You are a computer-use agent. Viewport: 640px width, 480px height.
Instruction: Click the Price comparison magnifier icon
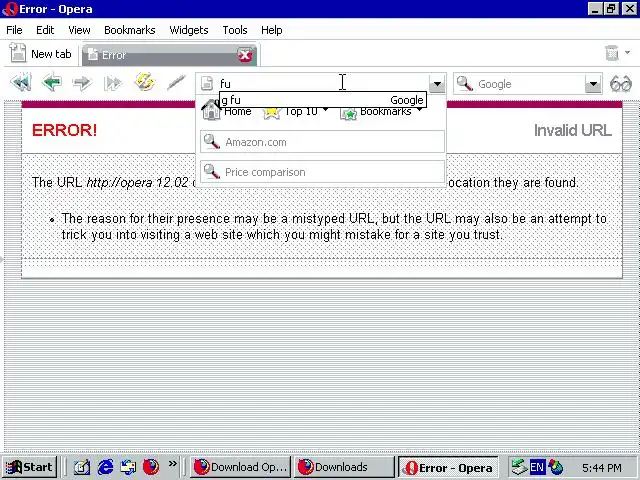pyautogui.click(x=212, y=171)
